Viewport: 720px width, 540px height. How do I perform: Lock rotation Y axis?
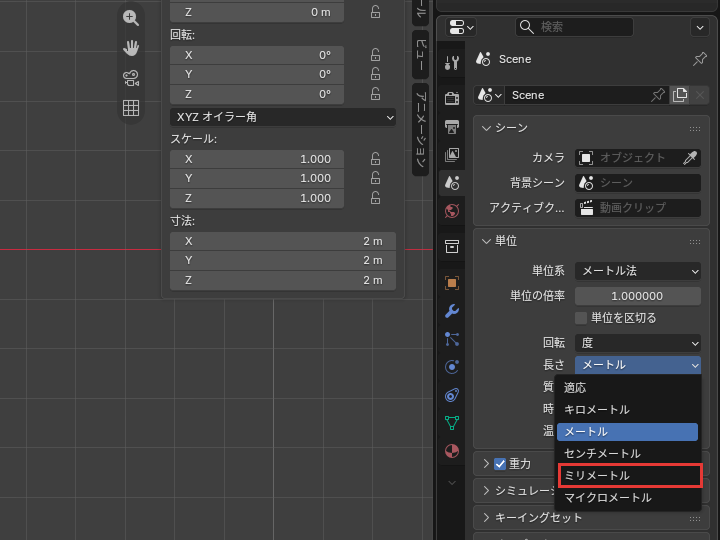pyautogui.click(x=375, y=74)
